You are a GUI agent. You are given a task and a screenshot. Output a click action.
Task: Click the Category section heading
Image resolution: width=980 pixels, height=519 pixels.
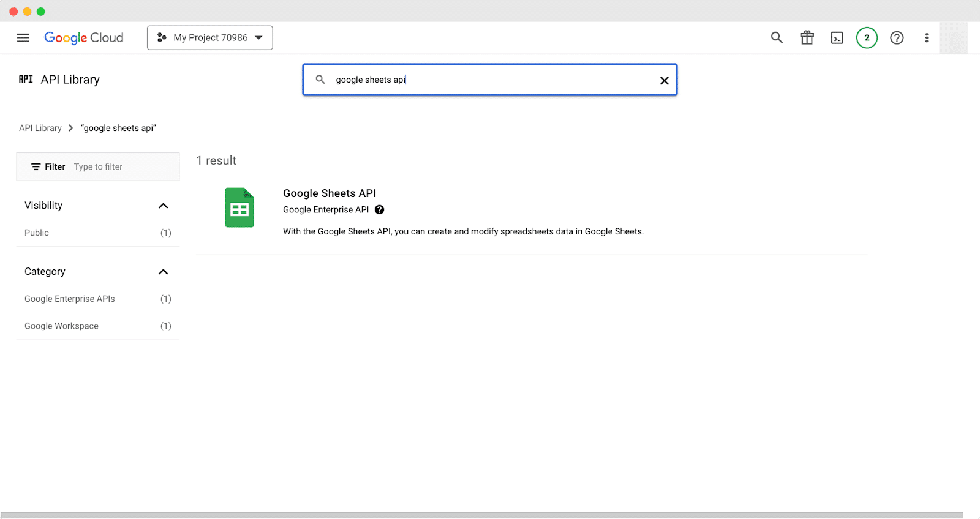click(x=45, y=272)
